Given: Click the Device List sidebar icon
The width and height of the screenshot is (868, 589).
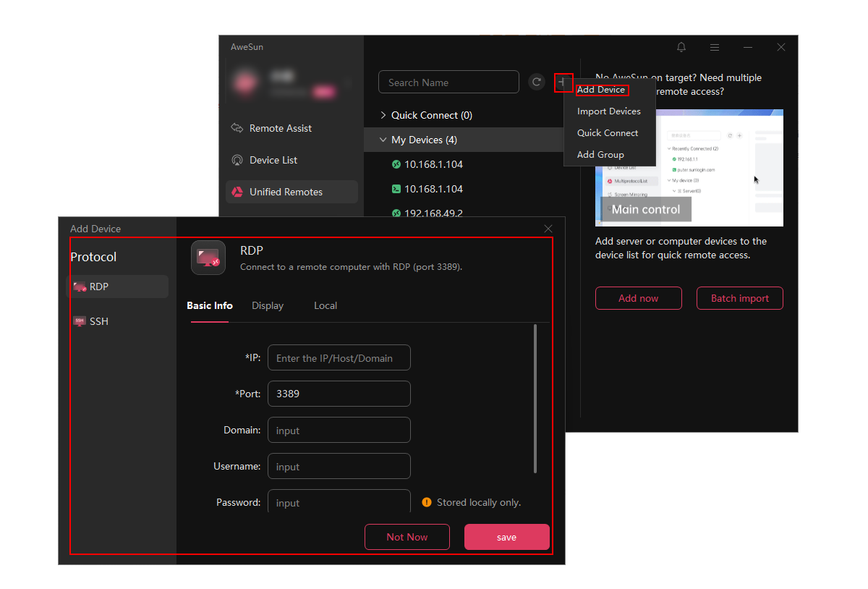Looking at the screenshot, I should click(x=237, y=160).
